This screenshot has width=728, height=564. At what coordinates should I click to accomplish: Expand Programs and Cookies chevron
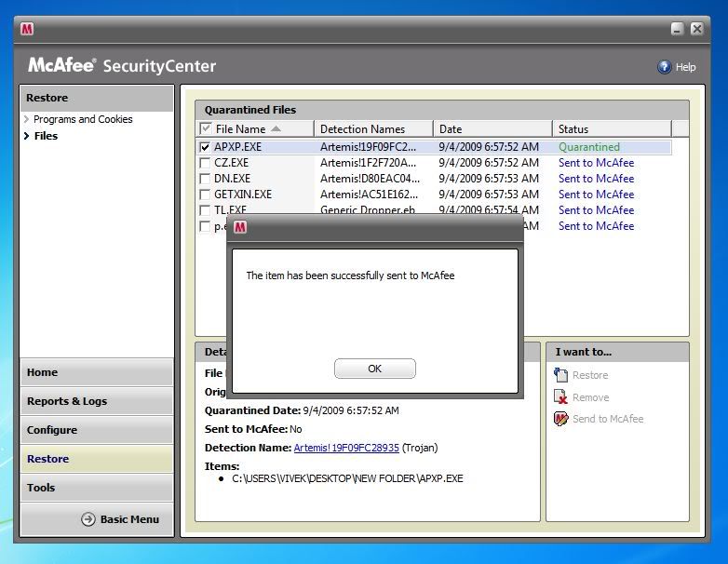click(26, 119)
